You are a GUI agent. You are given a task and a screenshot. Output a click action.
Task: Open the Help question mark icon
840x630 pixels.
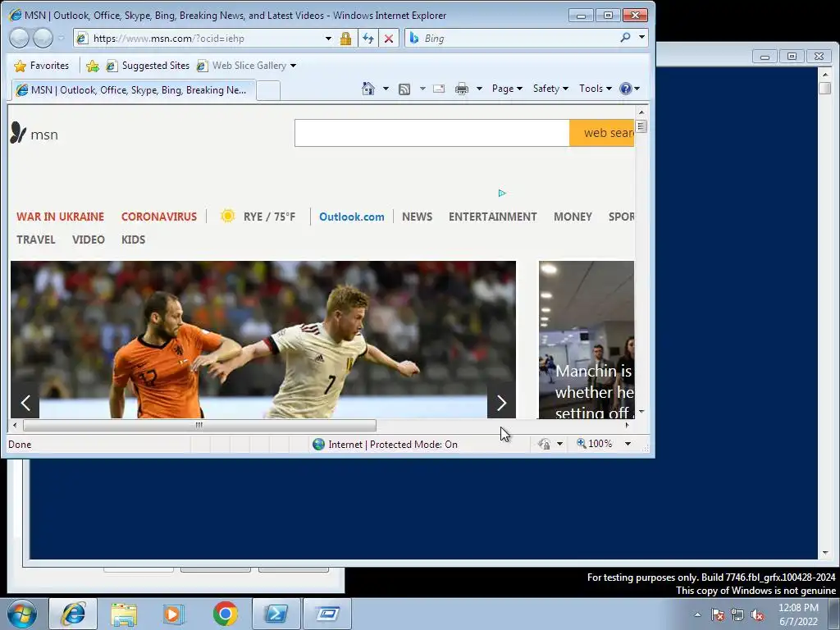pyautogui.click(x=625, y=89)
